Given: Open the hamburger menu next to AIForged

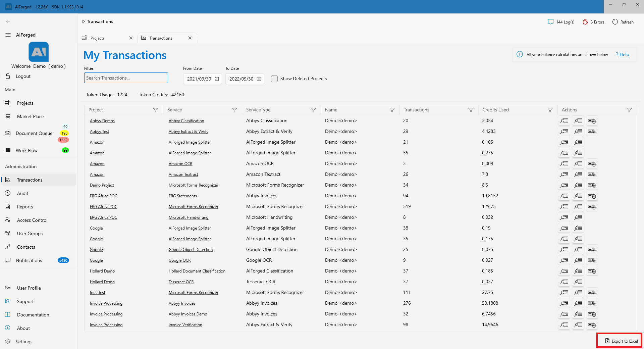Looking at the screenshot, I should pyautogui.click(x=8, y=35).
